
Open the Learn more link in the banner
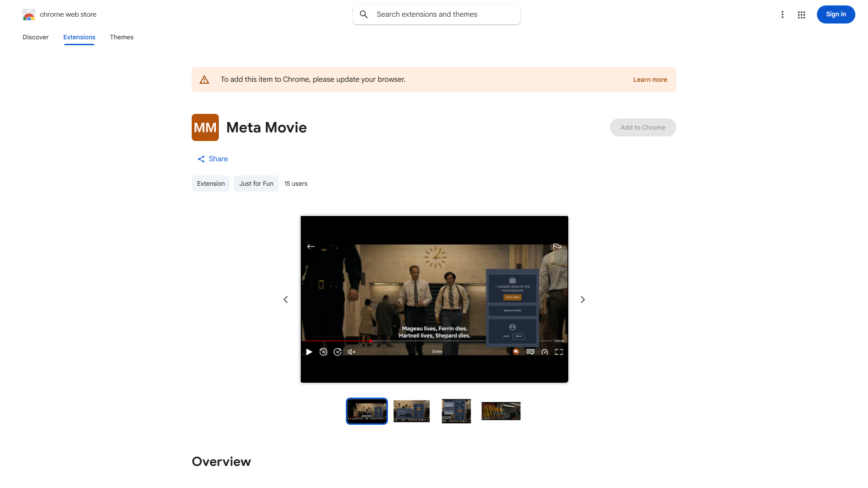650,79
